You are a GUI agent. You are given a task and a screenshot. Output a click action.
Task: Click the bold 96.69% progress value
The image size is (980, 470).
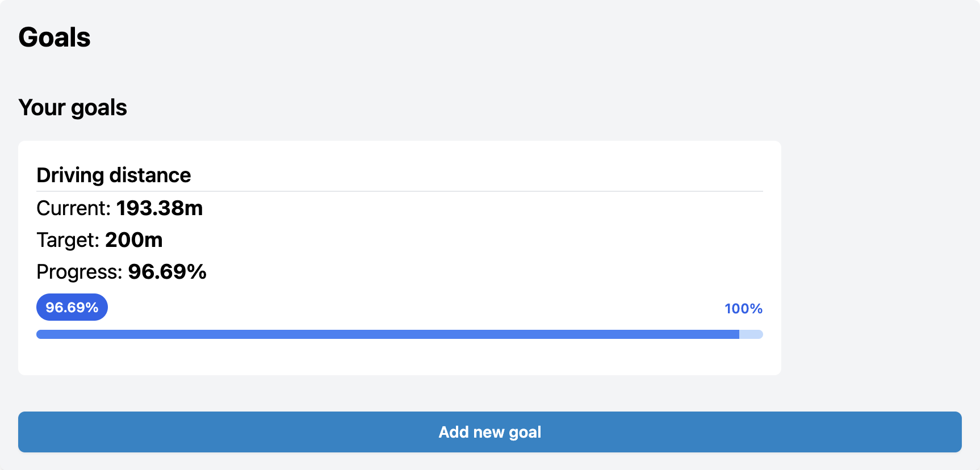point(167,272)
